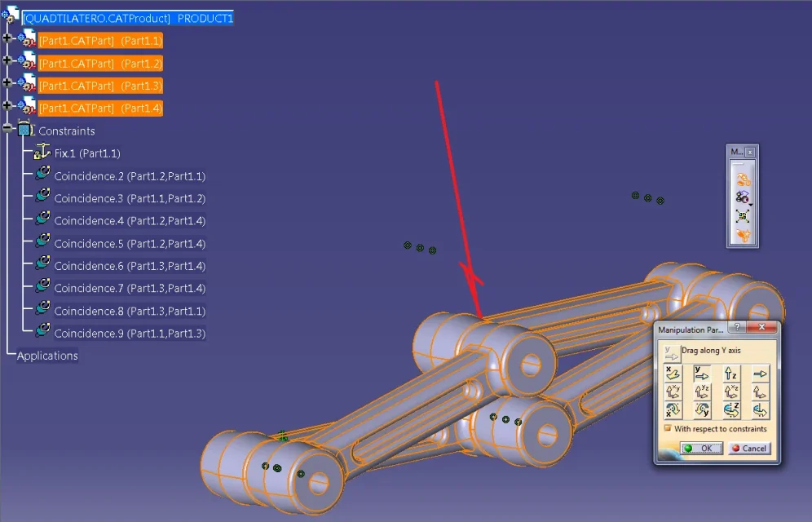This screenshot has height=522, width=812.
Task: Select Drag around Y axis rotation icon
Action: point(702,410)
